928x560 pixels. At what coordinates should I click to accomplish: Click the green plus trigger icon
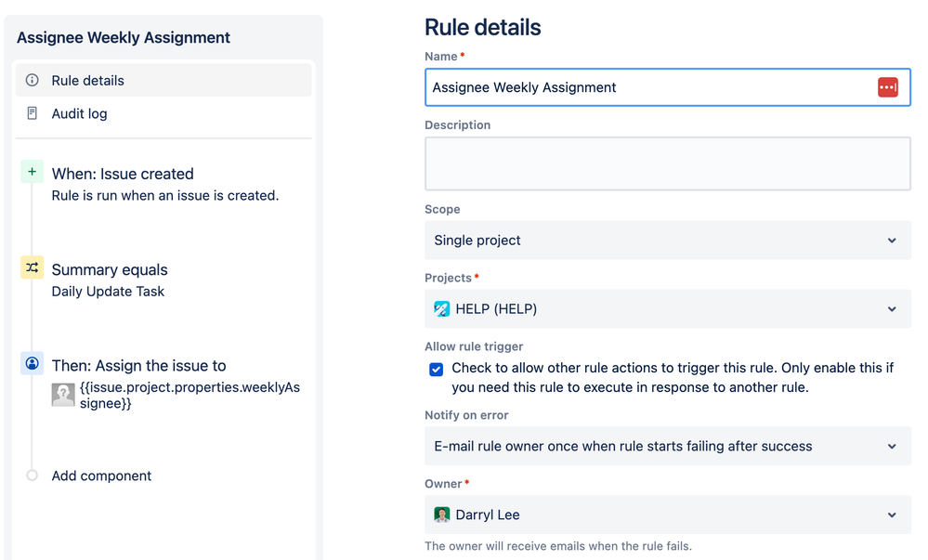33,172
